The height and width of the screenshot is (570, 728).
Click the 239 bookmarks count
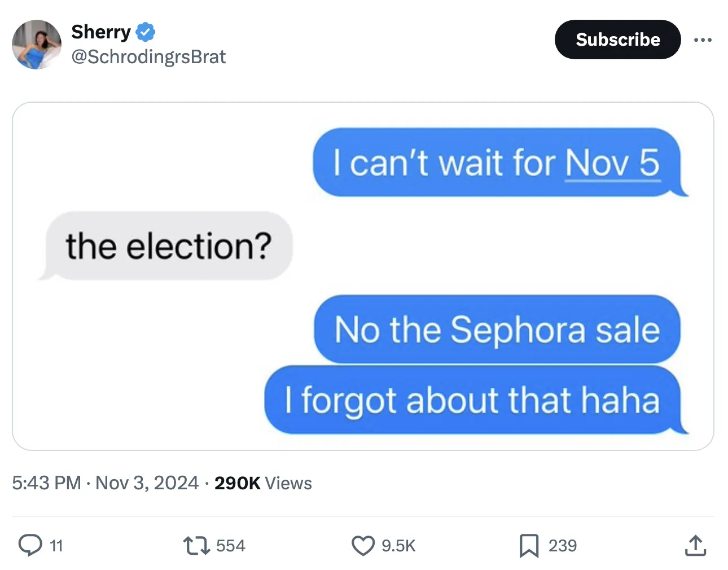563,546
